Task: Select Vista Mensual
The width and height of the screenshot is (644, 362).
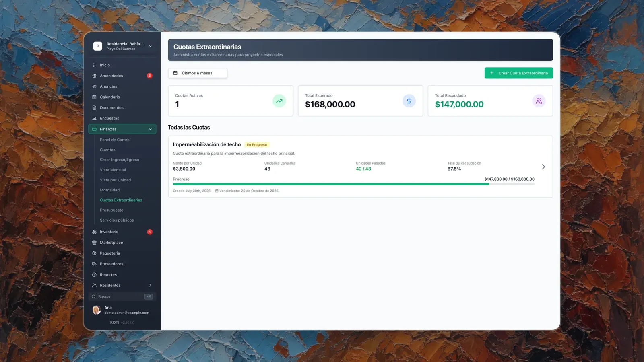Action: pyautogui.click(x=113, y=170)
